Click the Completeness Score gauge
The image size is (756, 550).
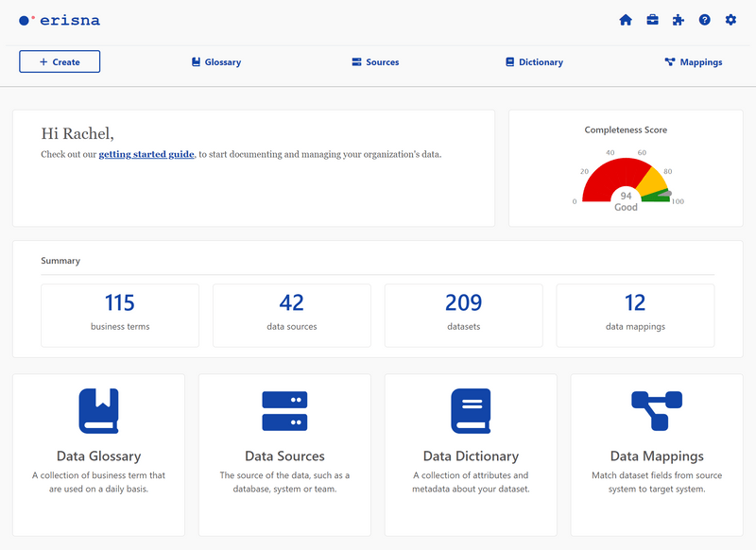click(x=626, y=180)
